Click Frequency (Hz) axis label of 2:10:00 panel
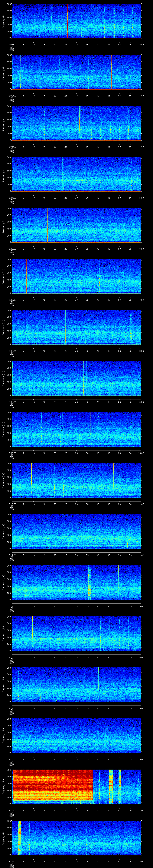Viewport: 153px width, 868px height. click(x=3, y=480)
